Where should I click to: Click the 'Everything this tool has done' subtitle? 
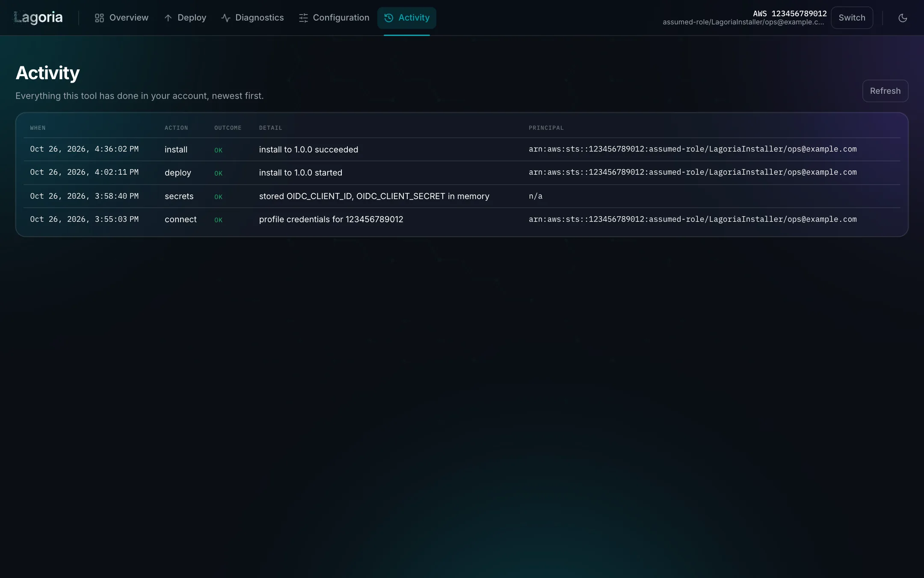click(139, 96)
